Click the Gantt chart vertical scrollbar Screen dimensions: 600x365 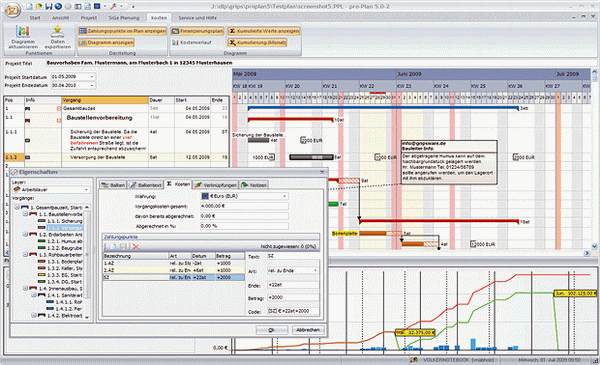(594, 159)
